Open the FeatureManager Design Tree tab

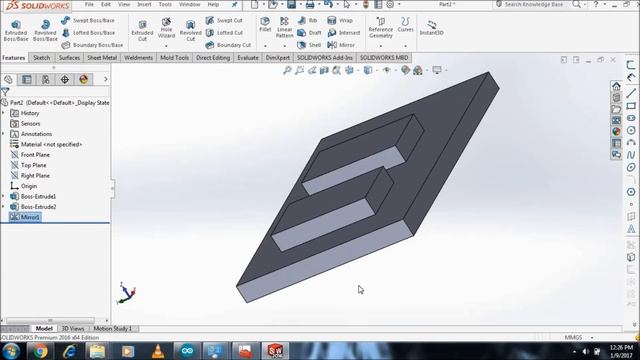click(8, 79)
